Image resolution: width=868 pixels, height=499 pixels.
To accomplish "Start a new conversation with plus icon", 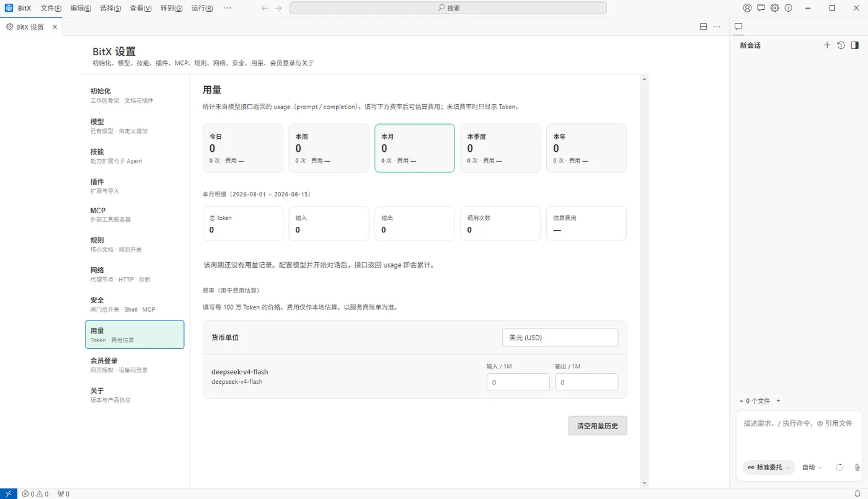I will coord(826,45).
